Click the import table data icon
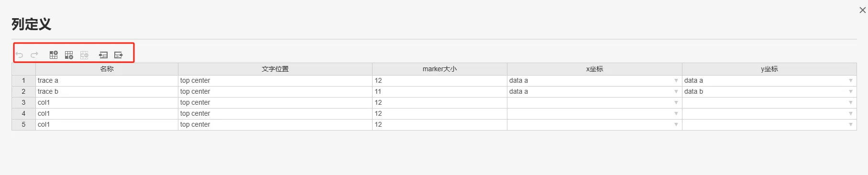This screenshot has width=868, height=175. (103, 55)
